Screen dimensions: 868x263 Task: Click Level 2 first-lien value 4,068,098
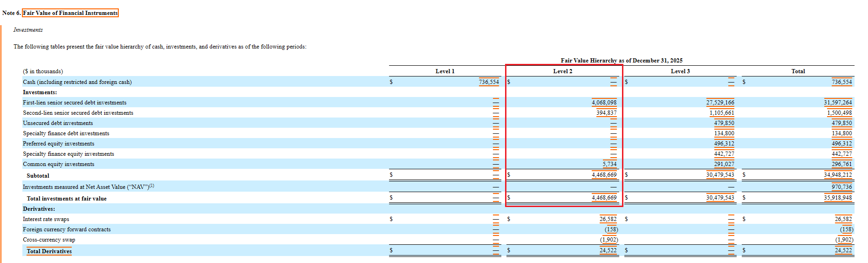[x=604, y=103]
